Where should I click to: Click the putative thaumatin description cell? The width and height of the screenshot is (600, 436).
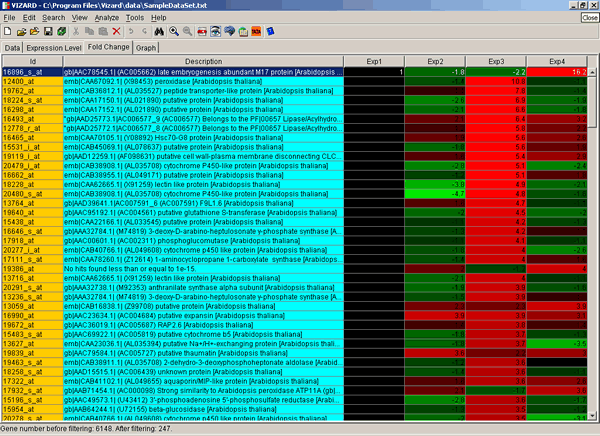pos(204,353)
